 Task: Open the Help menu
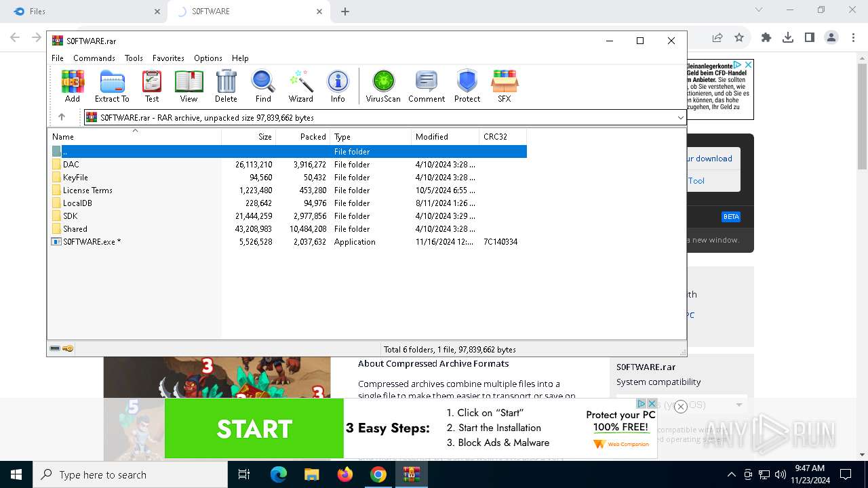(240, 58)
